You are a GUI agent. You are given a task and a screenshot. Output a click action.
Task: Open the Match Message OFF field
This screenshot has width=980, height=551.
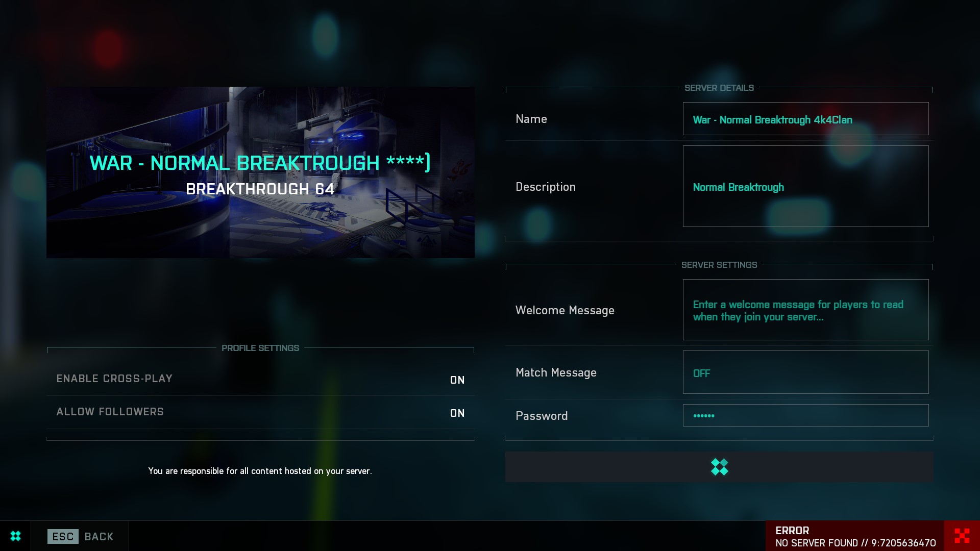pos(805,372)
